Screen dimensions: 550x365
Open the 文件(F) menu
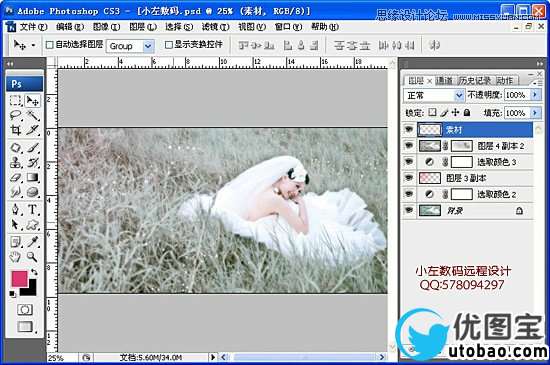[33, 27]
